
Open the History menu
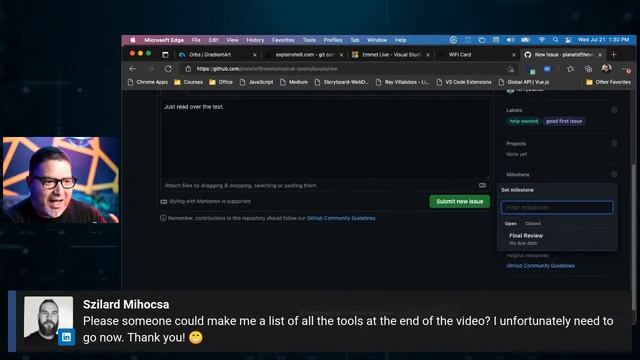pos(255,40)
